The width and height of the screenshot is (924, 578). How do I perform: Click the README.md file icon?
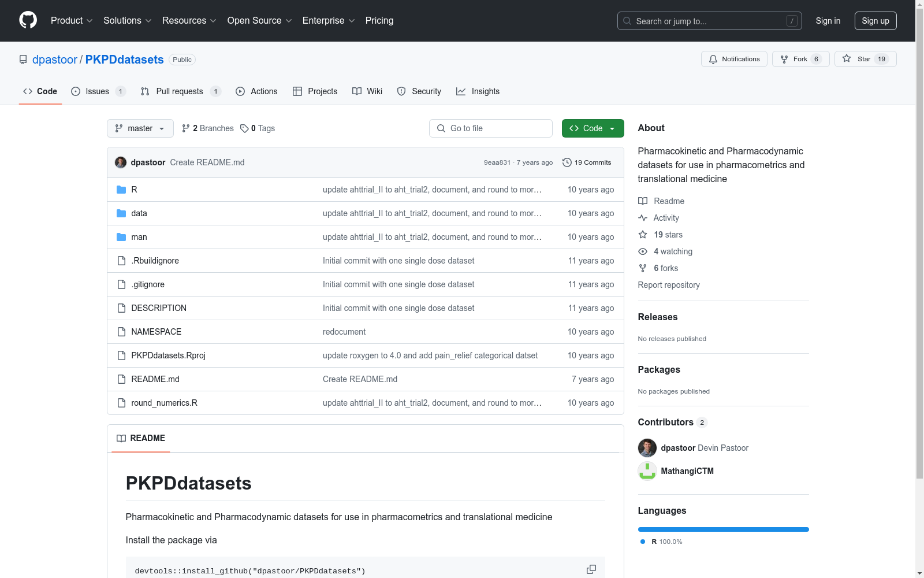click(x=121, y=379)
